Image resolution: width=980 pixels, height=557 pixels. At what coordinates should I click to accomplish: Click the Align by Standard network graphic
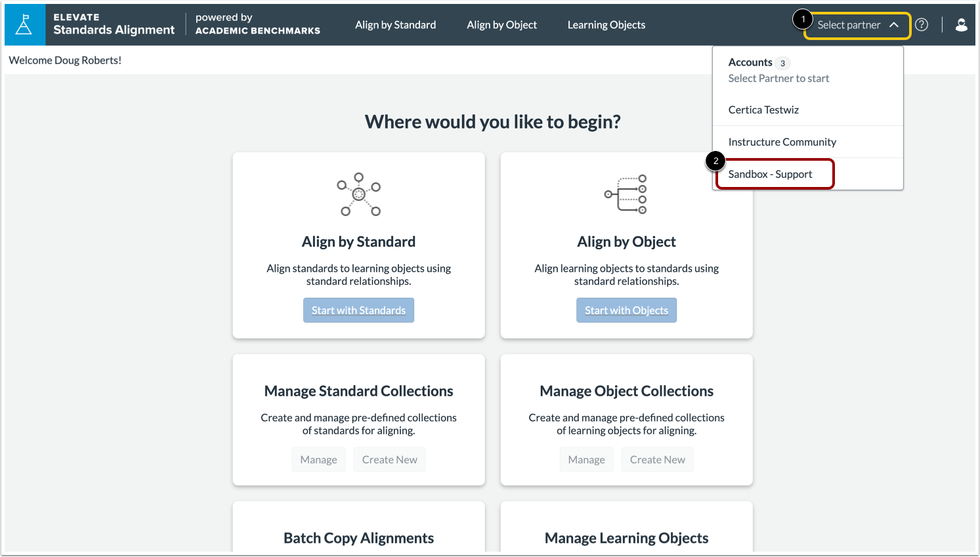pyautogui.click(x=358, y=194)
